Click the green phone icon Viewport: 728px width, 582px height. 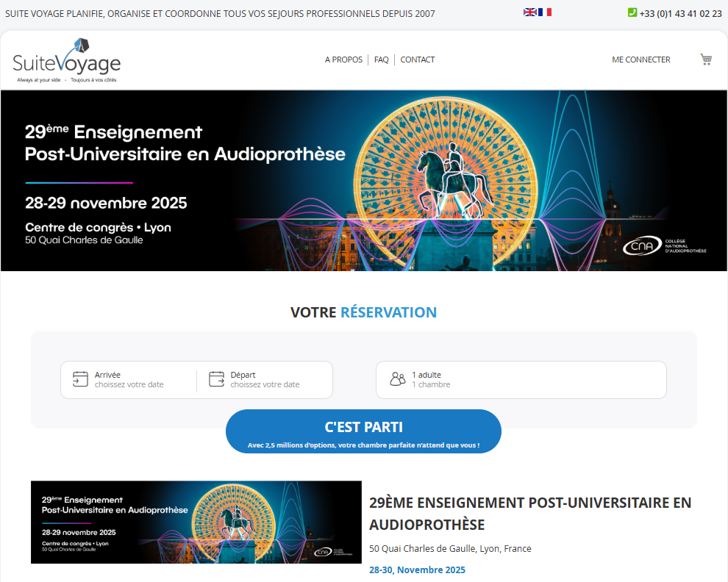point(632,12)
